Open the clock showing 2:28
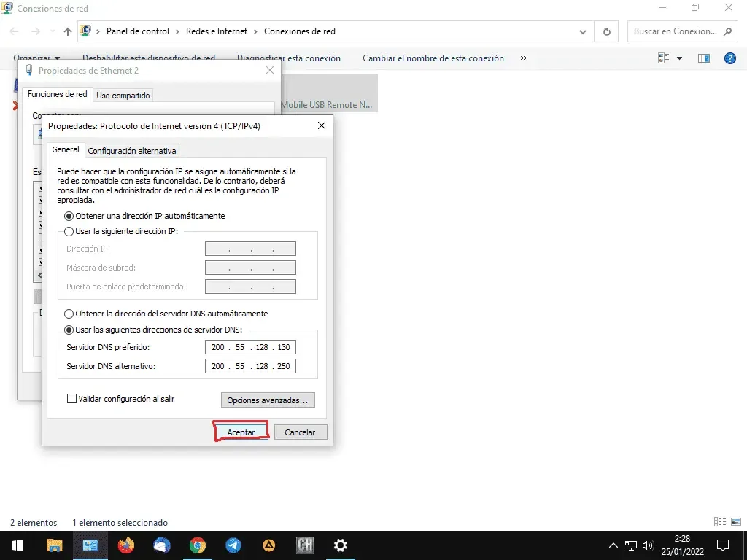Viewport: 747px width, 560px height. pos(682,545)
